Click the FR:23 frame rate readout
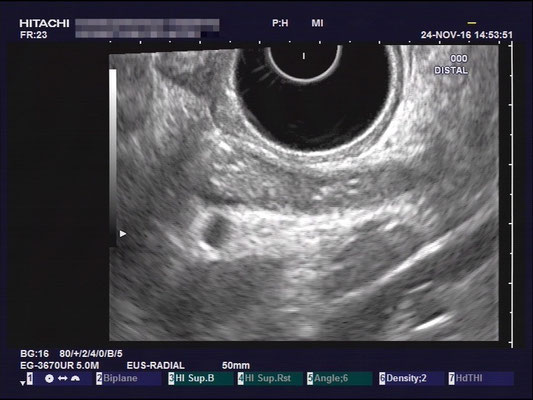 tap(33, 35)
